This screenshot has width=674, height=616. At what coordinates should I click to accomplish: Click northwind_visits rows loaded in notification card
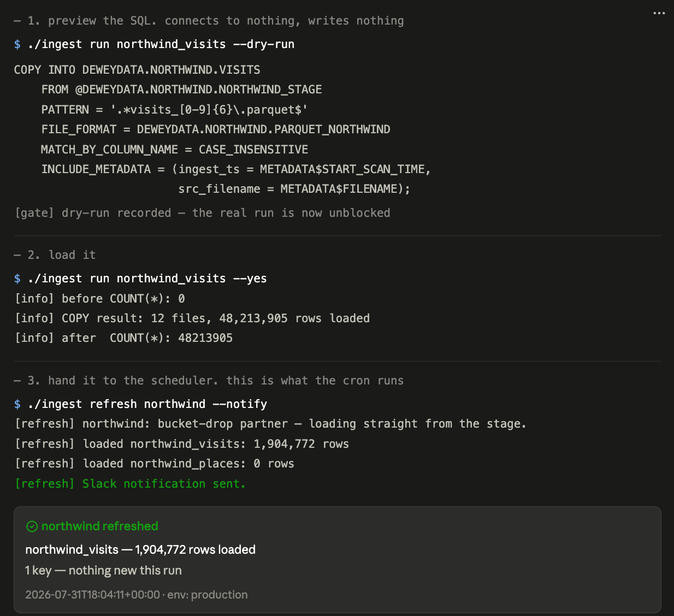140,550
